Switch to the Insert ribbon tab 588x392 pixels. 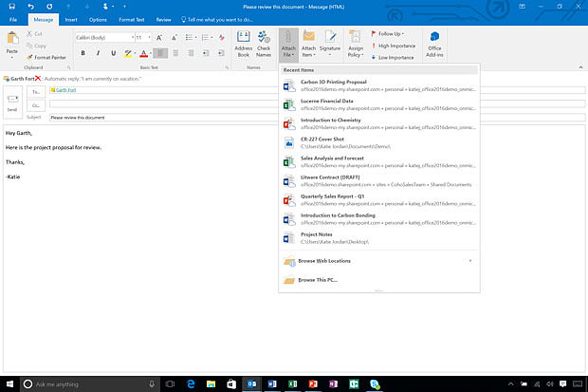coord(72,19)
